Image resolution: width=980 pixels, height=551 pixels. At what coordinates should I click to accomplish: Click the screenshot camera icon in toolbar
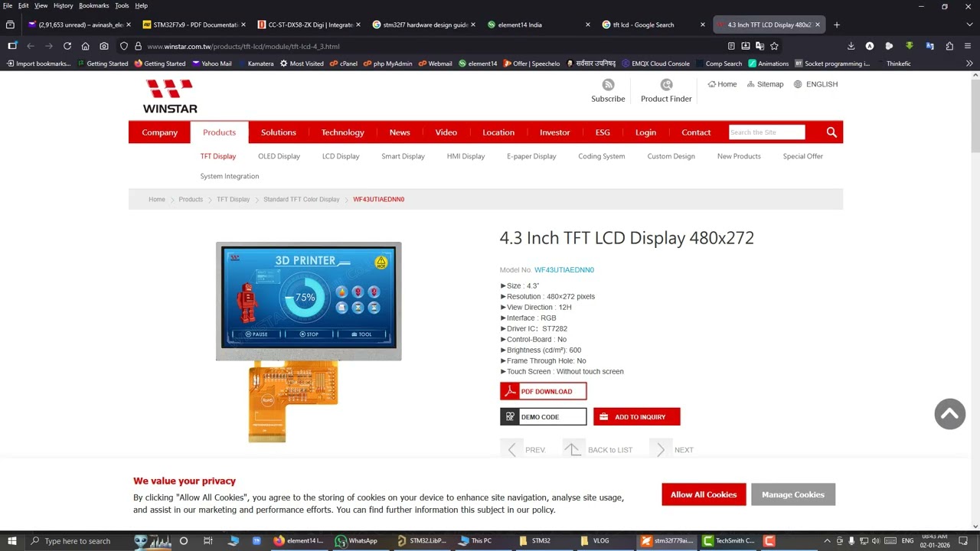click(x=103, y=46)
